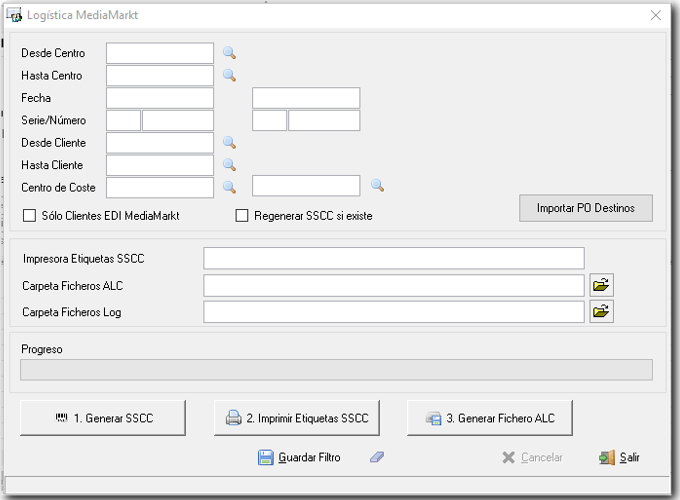Open lookup for Desde Cliente field
680x500 pixels.
tap(229, 143)
